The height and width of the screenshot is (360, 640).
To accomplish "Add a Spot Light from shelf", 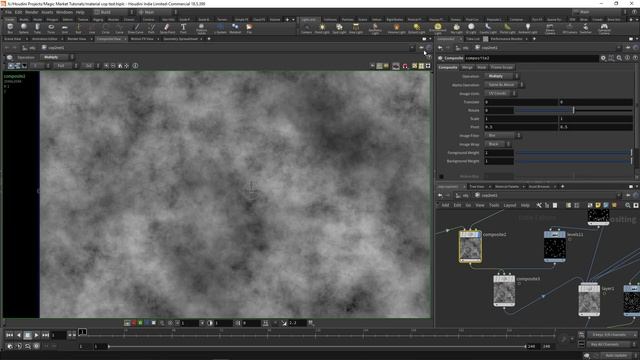I will [339, 28].
